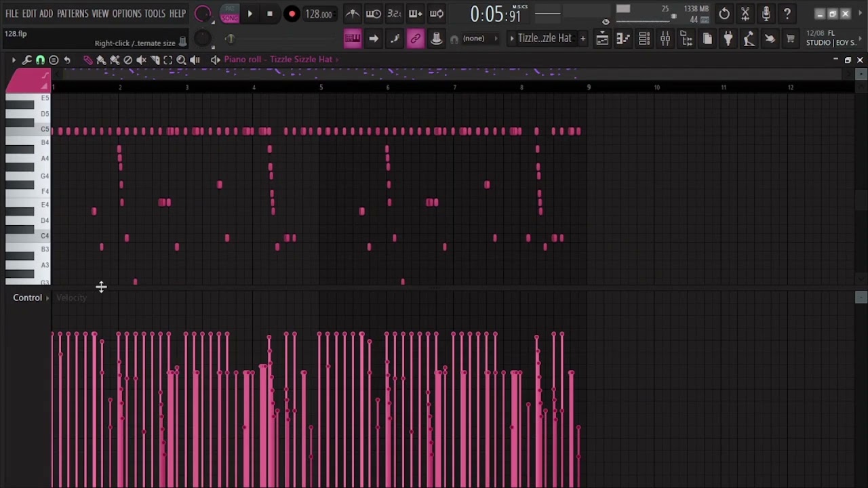Open the Velocity event selector

coord(71,298)
